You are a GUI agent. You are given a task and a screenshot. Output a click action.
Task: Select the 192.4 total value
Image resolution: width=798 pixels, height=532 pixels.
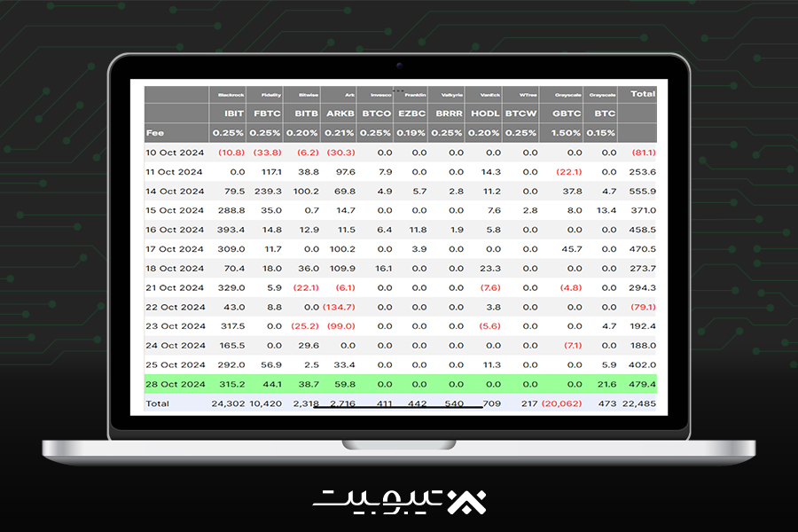point(643,325)
